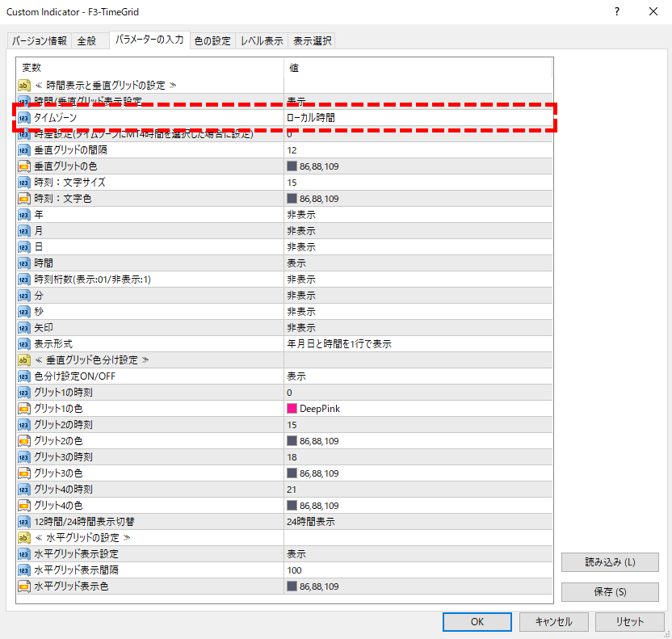The width and height of the screenshot is (672, 639).
Task: Click the color icon beside 垂直グリットの色
Action: coord(23,166)
